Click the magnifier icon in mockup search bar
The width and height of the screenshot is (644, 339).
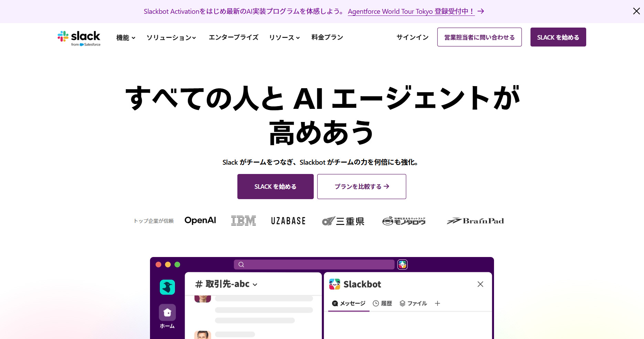[241, 265]
